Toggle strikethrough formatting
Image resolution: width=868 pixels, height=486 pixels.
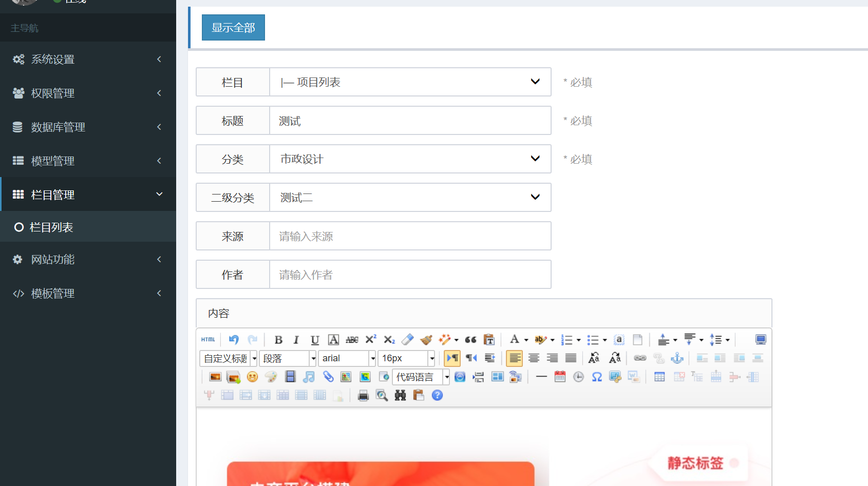[x=352, y=340]
